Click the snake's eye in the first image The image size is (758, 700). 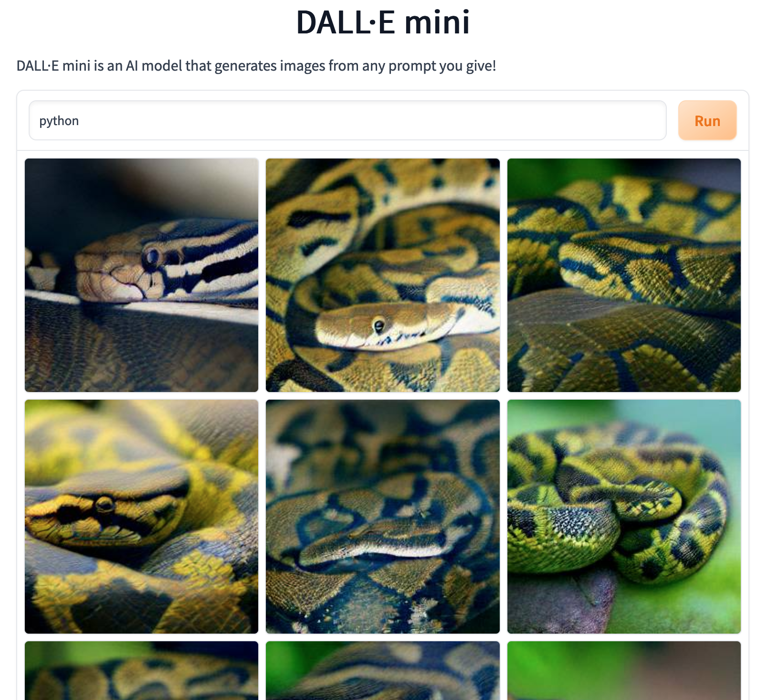(x=152, y=257)
